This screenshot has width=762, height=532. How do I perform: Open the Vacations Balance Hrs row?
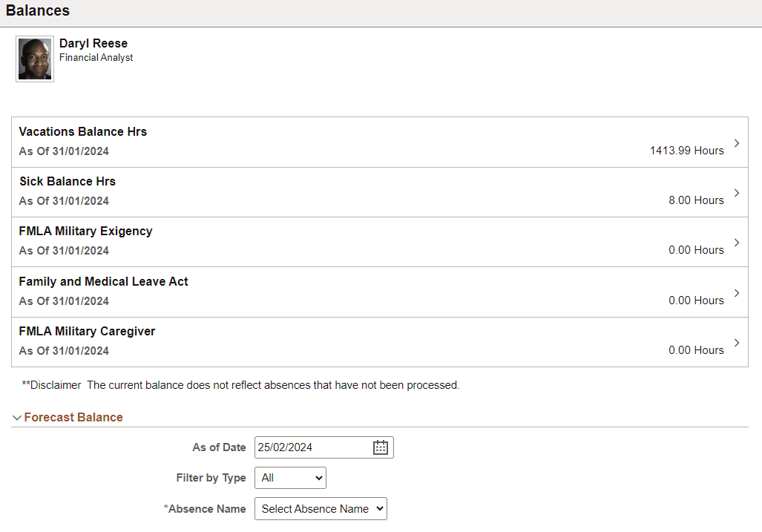coord(83,132)
